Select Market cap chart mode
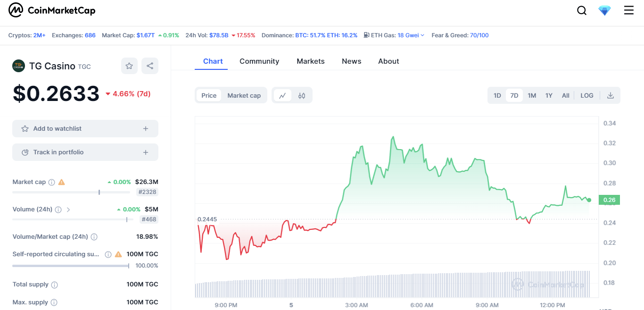 (x=244, y=95)
